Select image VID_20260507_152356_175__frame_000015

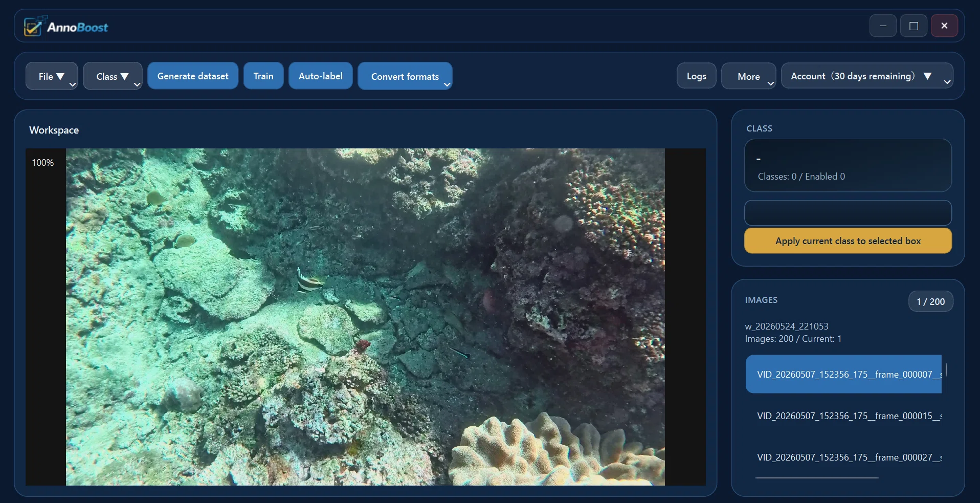843,415
